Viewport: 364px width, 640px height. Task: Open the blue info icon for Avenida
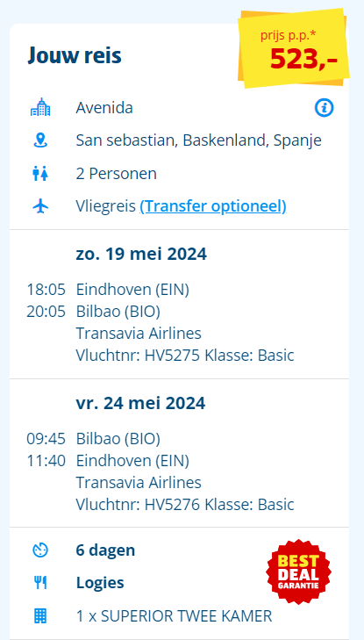[x=324, y=108]
